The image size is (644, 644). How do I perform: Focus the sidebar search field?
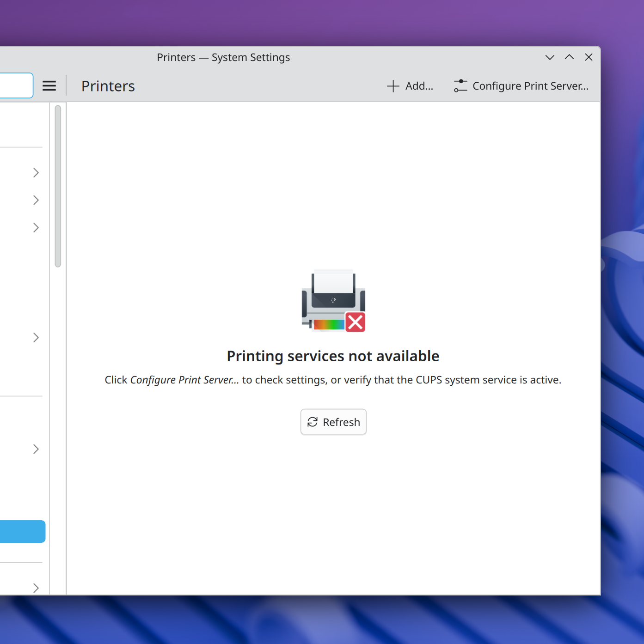[16, 85]
